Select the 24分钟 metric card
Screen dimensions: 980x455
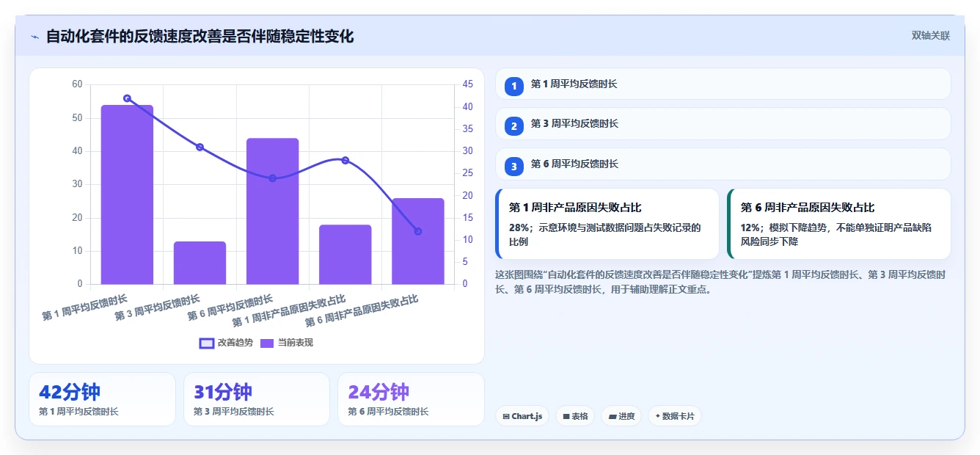coord(411,399)
